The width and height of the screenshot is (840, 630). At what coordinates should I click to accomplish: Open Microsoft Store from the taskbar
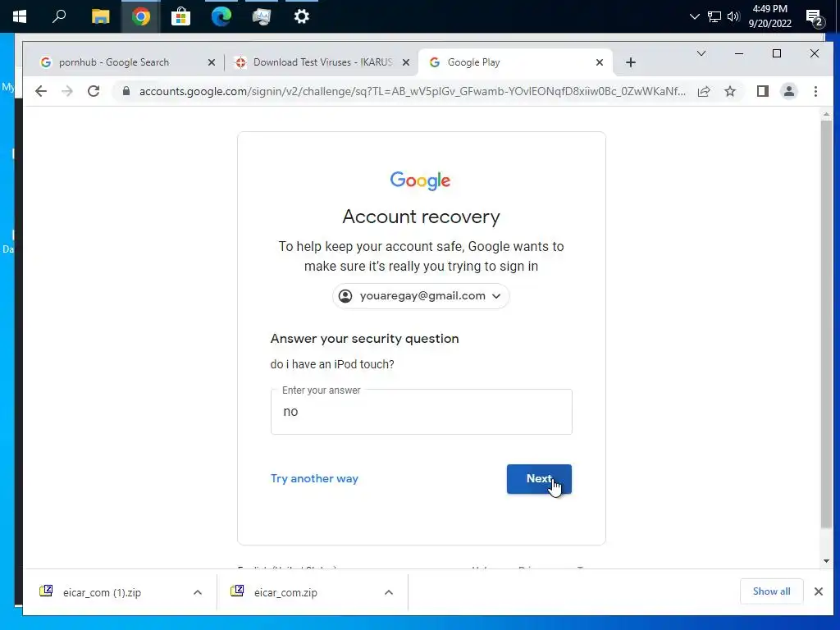181,16
